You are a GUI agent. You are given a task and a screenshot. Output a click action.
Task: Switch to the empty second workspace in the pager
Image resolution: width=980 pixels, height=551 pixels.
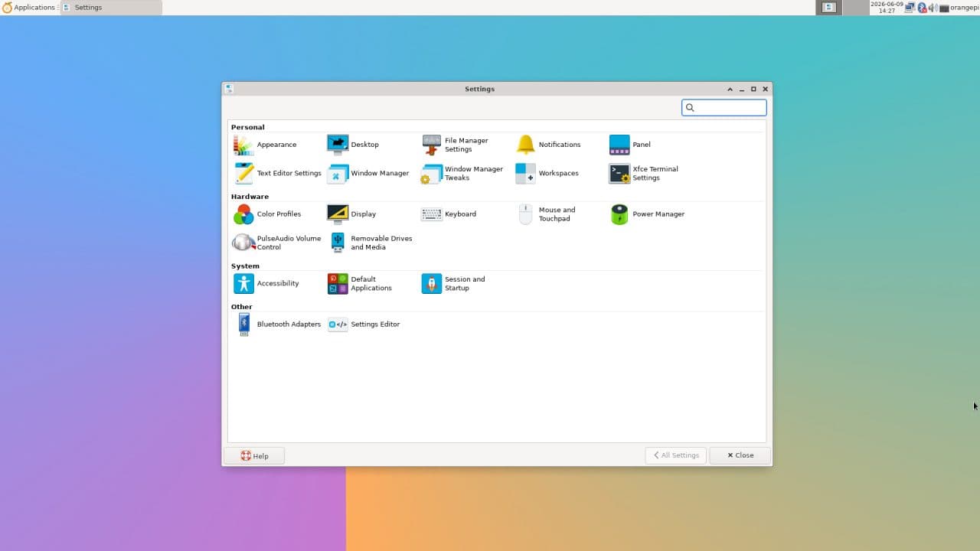click(855, 8)
